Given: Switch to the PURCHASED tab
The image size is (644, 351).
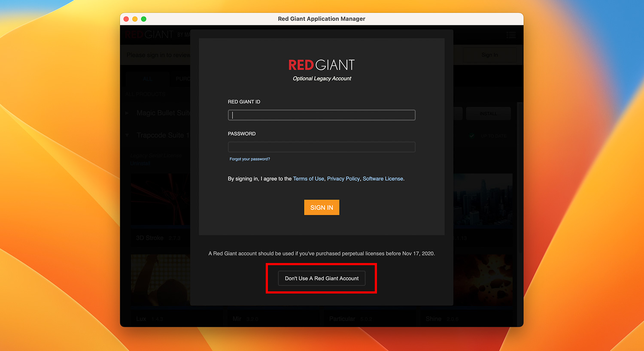Looking at the screenshot, I should tap(184, 79).
